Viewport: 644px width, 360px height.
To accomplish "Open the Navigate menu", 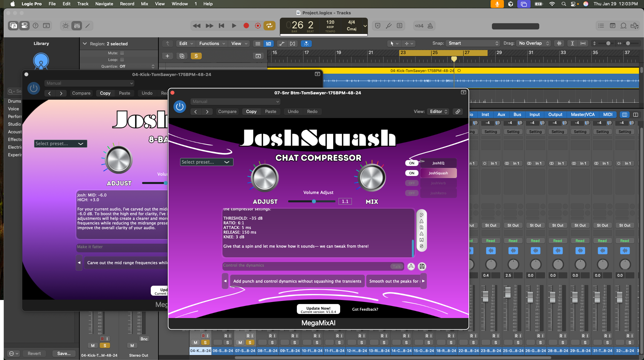I will pyautogui.click(x=104, y=4).
